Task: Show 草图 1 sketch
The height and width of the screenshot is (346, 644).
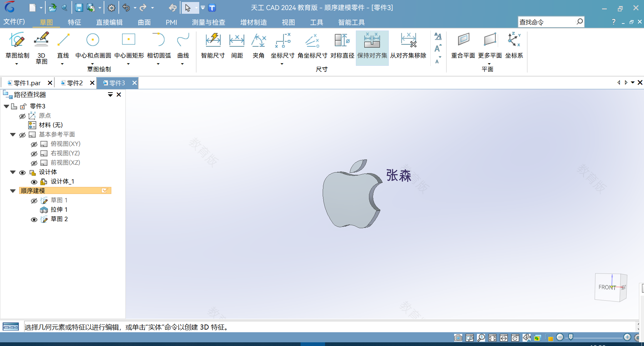Action: coord(34,201)
